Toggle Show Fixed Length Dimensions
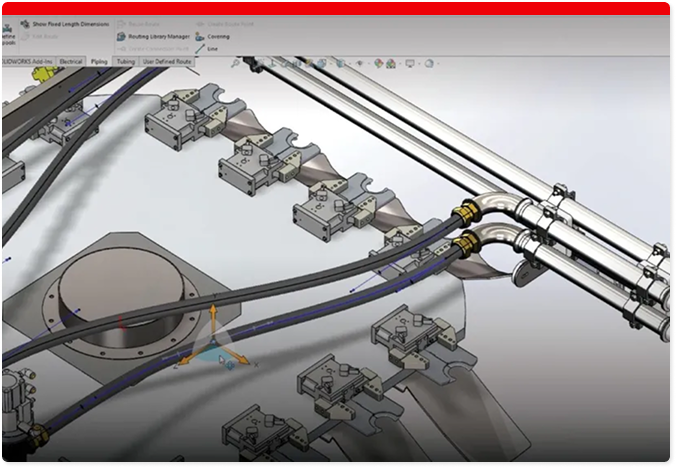Image resolution: width=676 pixels, height=468 pixels. (63, 23)
